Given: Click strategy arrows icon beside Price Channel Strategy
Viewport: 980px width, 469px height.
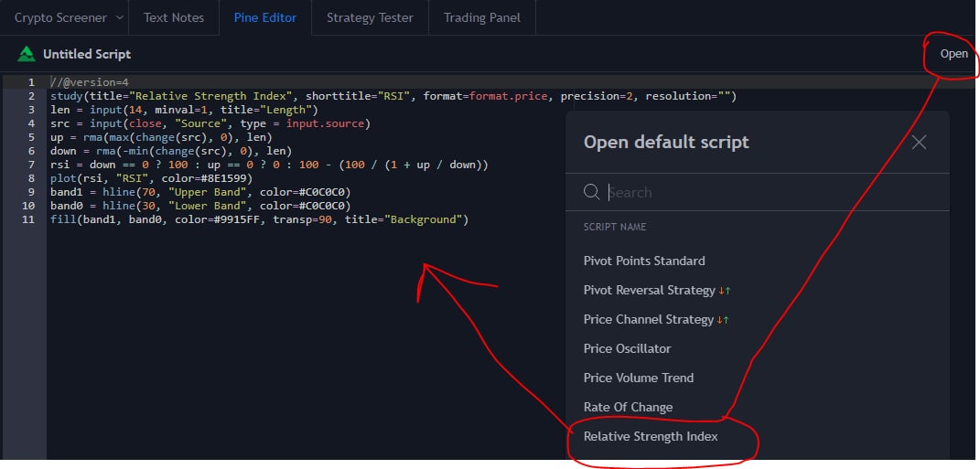Looking at the screenshot, I should pos(723,320).
